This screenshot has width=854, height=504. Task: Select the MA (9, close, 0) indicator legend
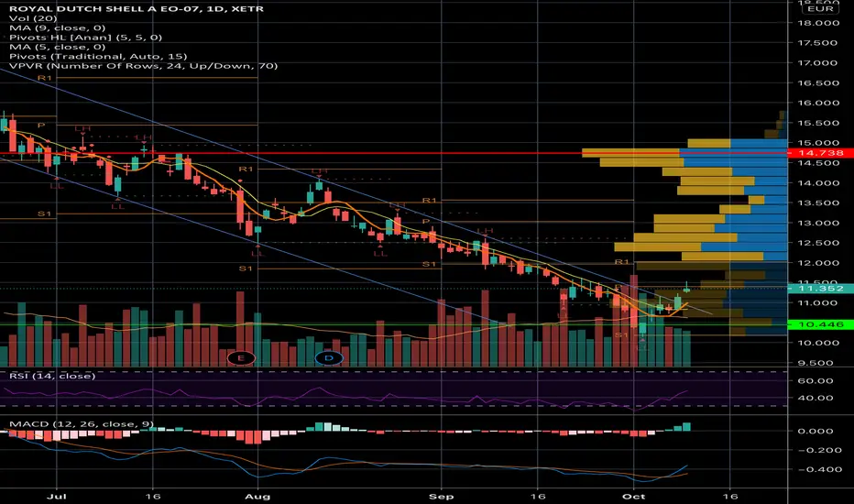[x=57, y=27]
